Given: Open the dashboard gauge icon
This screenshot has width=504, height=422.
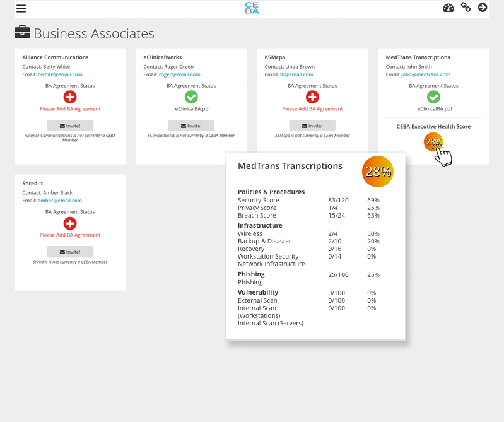Looking at the screenshot, I should 448,8.
